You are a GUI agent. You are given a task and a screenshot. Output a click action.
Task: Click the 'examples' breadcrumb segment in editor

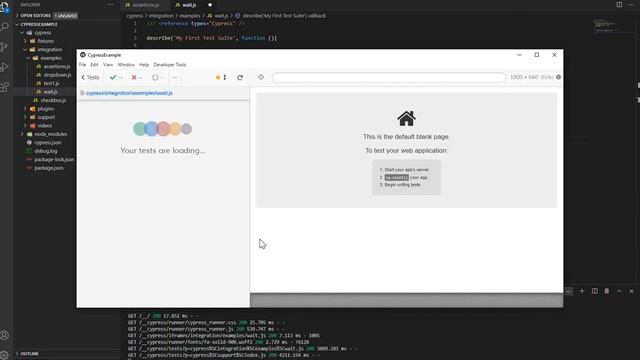pos(190,16)
